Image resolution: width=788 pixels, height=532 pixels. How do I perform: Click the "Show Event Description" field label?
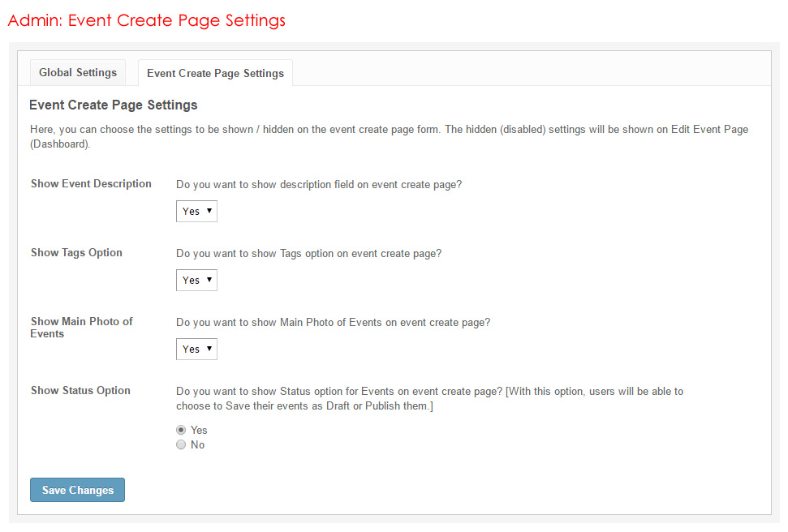pyautogui.click(x=91, y=184)
